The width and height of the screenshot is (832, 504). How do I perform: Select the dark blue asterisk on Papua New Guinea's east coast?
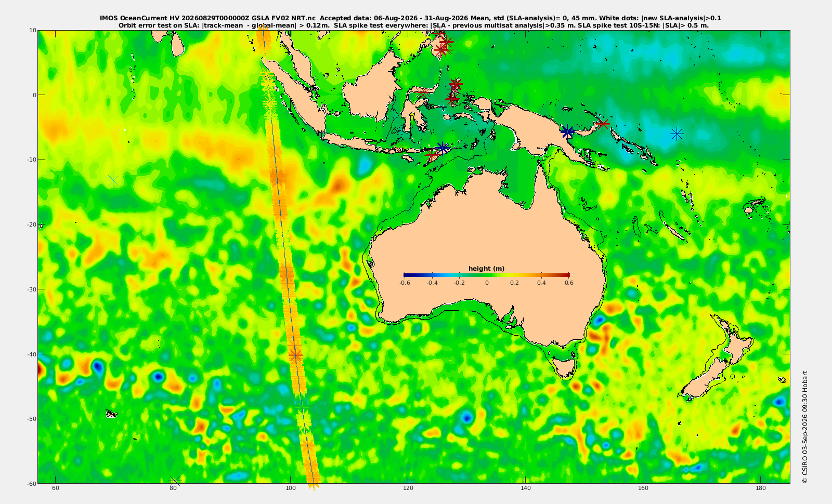pyautogui.click(x=567, y=132)
